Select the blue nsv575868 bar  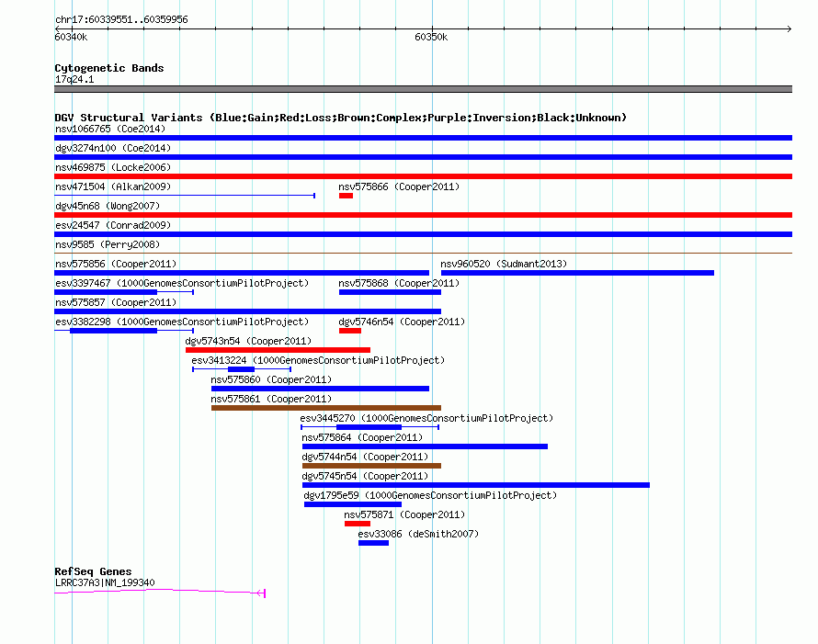coord(391,292)
